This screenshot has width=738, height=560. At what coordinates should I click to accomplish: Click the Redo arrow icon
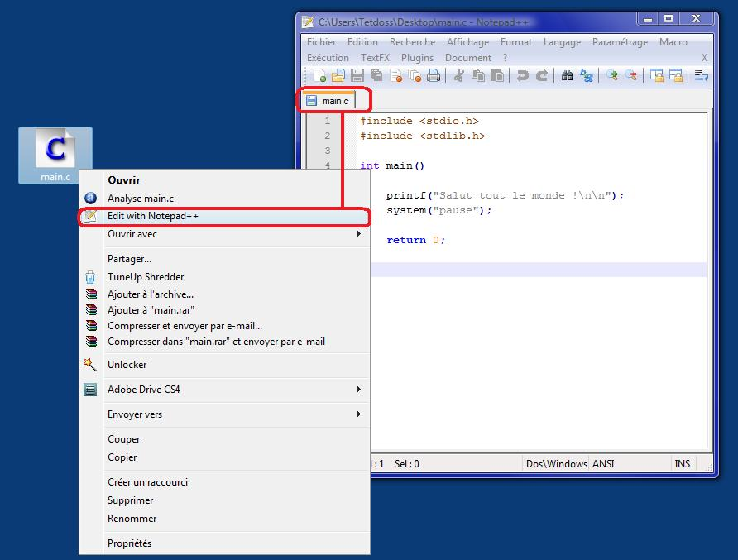tap(542, 75)
